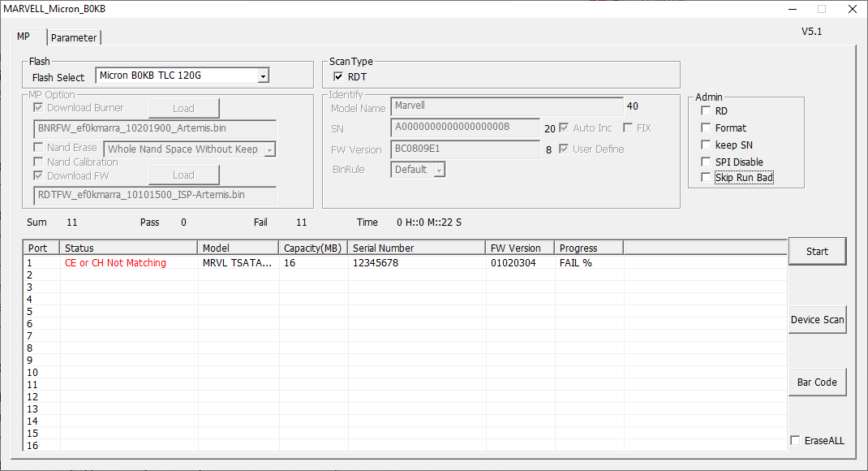Click the Status column header

[129, 248]
